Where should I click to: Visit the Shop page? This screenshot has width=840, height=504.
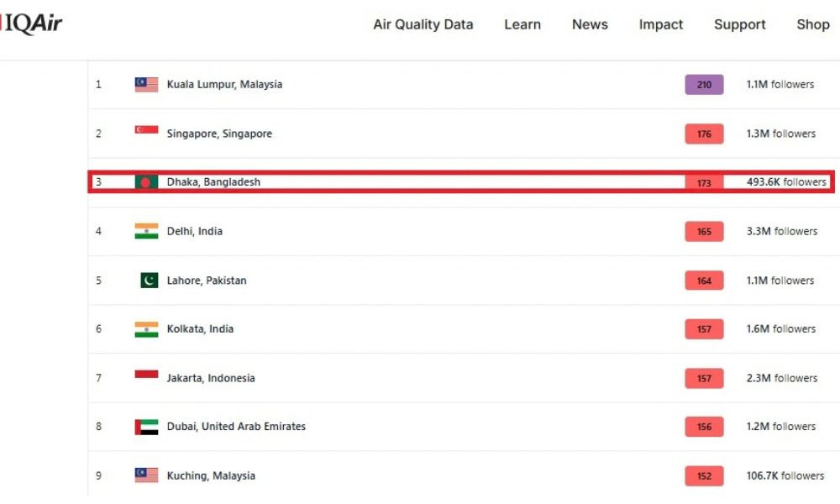click(813, 24)
